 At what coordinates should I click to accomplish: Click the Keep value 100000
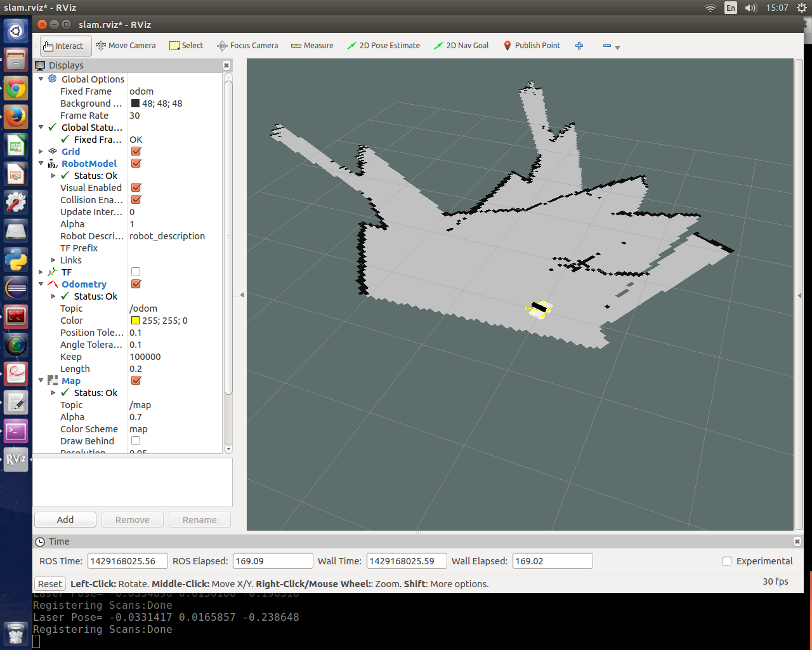tap(145, 356)
